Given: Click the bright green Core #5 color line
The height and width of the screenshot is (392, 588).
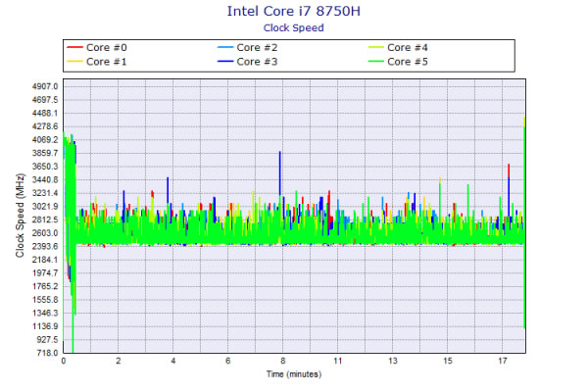Looking at the screenshot, I should tap(376, 62).
